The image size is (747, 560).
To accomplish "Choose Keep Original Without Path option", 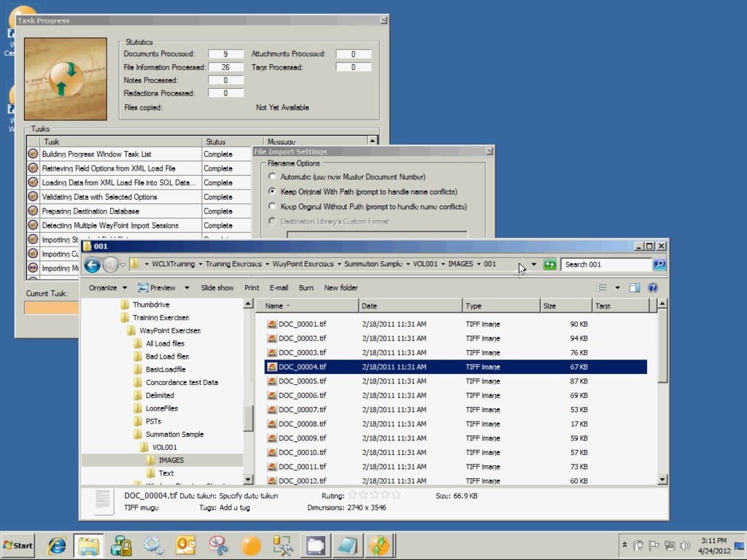I will tap(273, 206).
